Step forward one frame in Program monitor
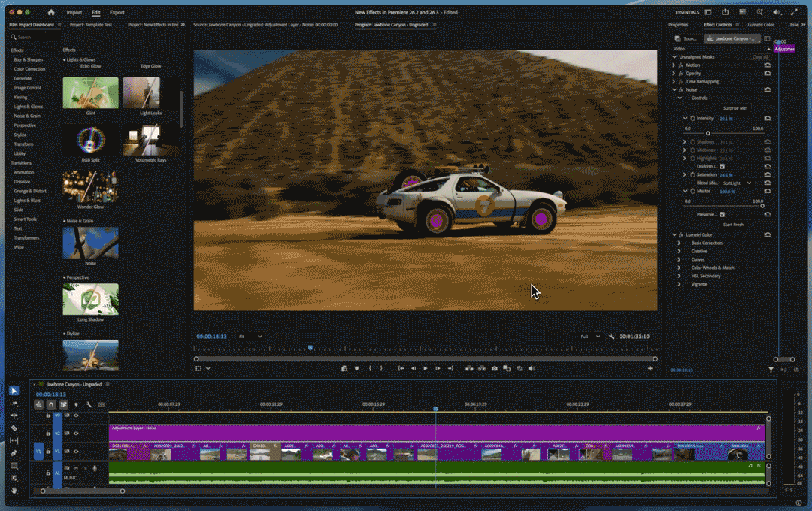812x511 pixels. [x=438, y=369]
